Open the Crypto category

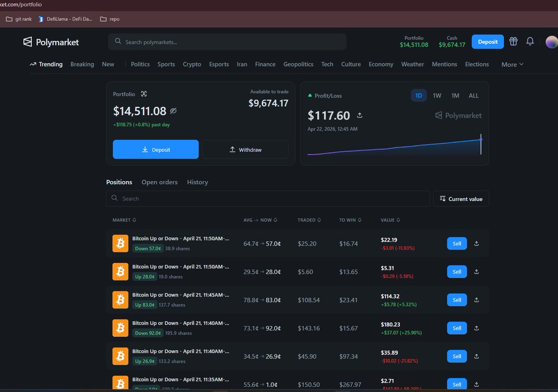tap(192, 65)
